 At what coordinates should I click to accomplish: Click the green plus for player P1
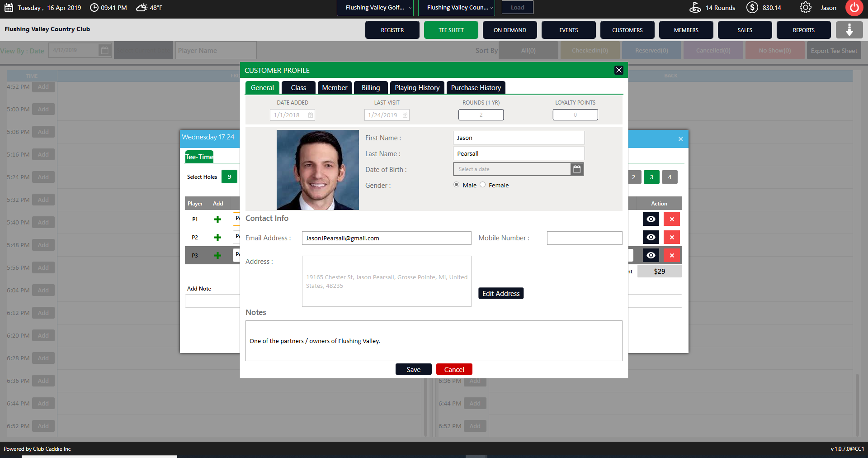[217, 219]
